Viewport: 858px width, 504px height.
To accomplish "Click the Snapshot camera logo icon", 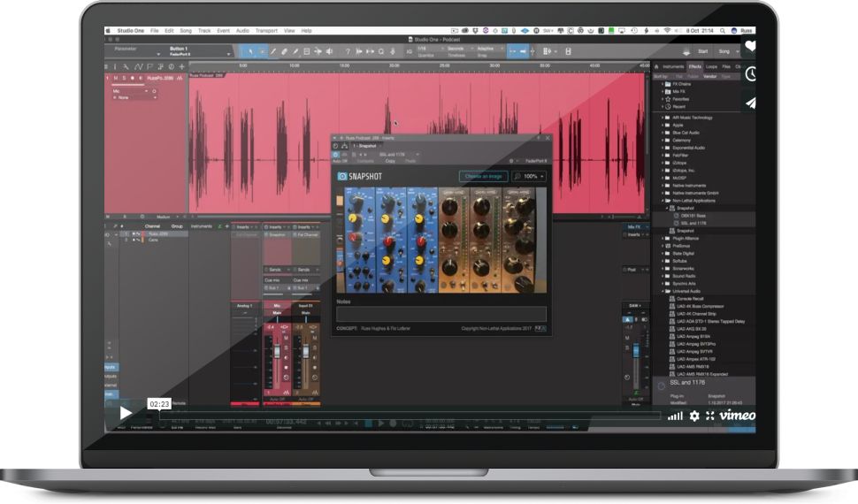I will 342,176.
